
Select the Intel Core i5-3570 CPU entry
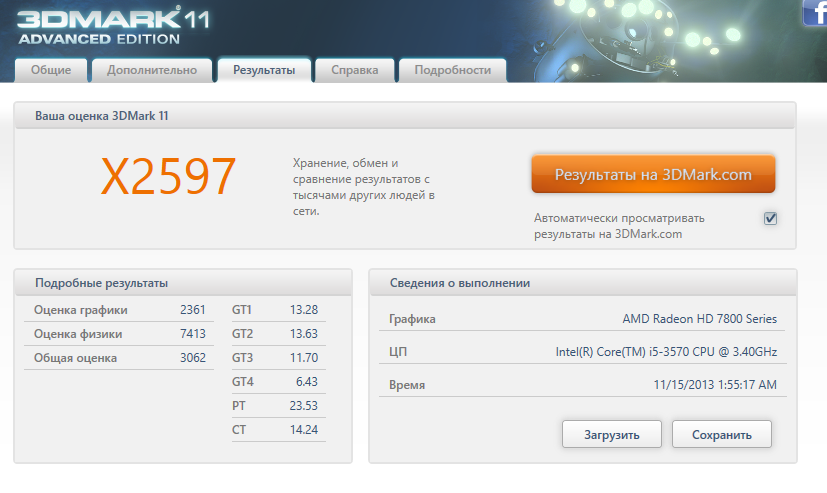coord(666,352)
